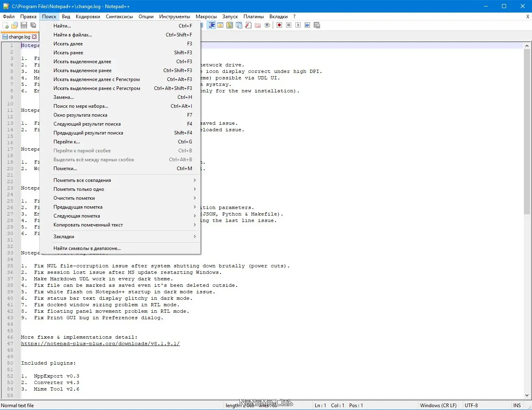Click the New file toolbar icon

6,25
